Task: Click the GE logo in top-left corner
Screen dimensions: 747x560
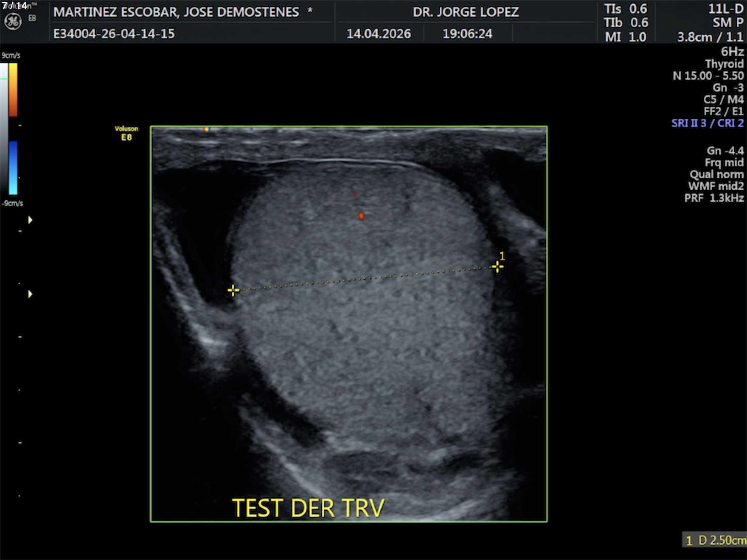Action: pyautogui.click(x=13, y=21)
